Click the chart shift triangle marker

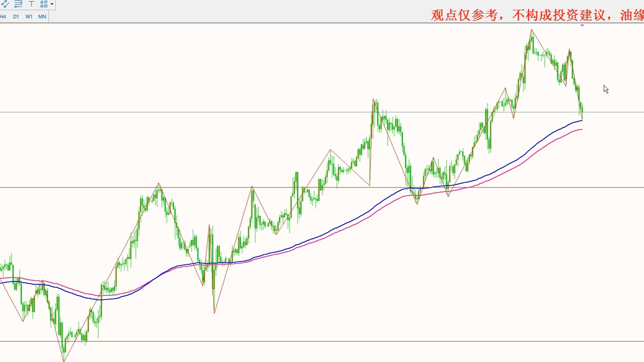(x=582, y=26)
